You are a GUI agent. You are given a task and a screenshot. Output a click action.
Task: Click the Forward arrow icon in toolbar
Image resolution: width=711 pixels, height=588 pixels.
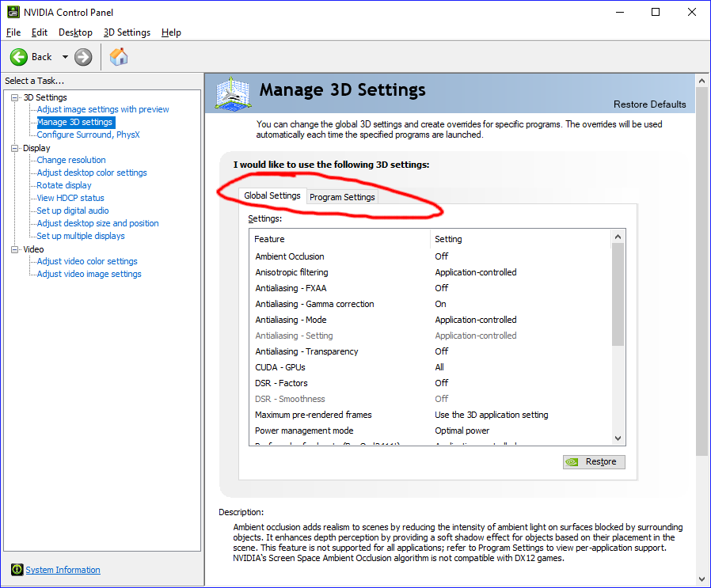83,57
